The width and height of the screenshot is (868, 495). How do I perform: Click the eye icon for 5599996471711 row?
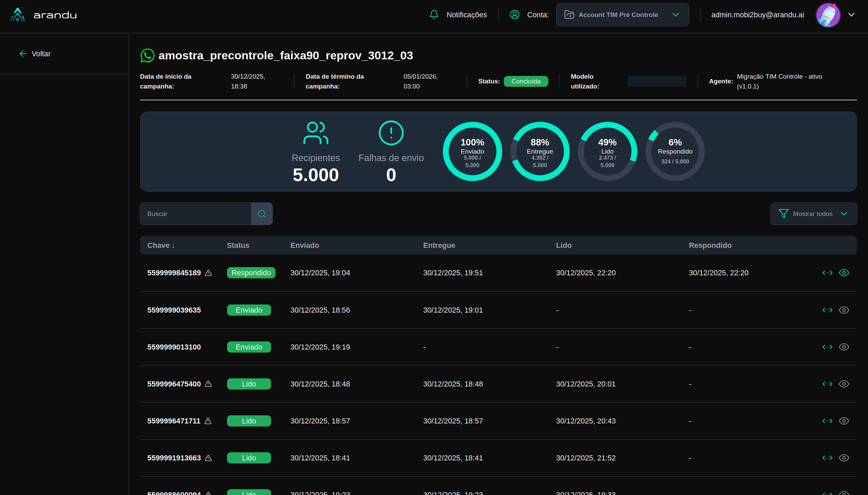844,421
